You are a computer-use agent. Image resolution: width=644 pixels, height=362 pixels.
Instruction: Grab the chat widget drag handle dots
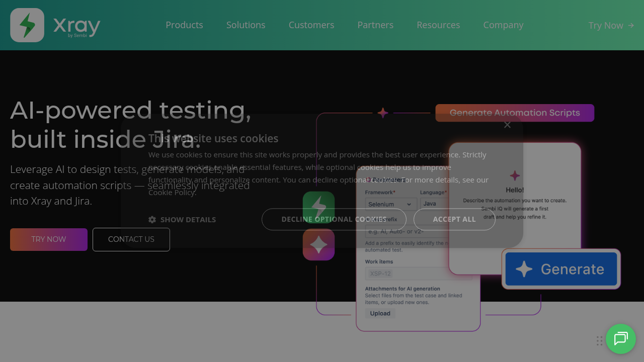point(599,341)
